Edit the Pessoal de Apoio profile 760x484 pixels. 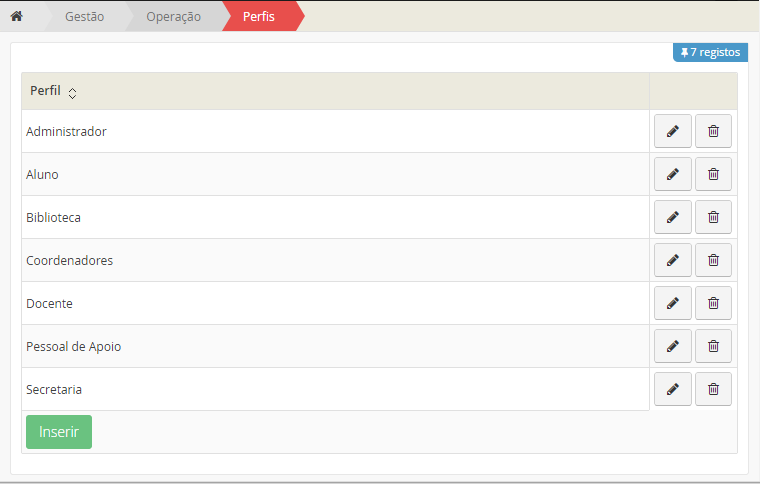(x=672, y=346)
